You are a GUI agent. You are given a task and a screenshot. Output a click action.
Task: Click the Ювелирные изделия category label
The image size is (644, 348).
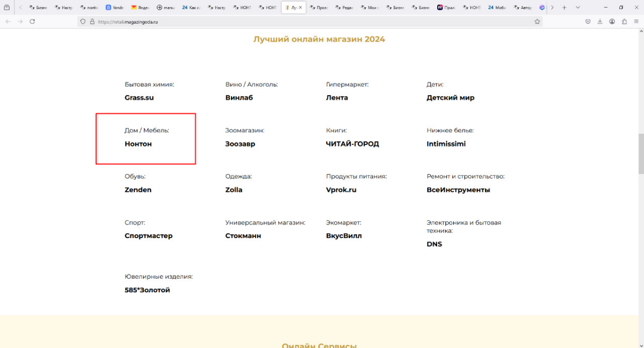pos(158,277)
